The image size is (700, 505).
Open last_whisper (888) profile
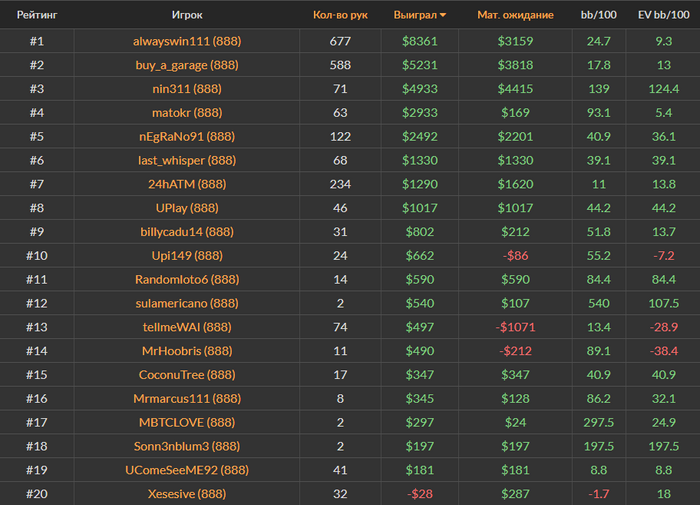pyautogui.click(x=186, y=160)
